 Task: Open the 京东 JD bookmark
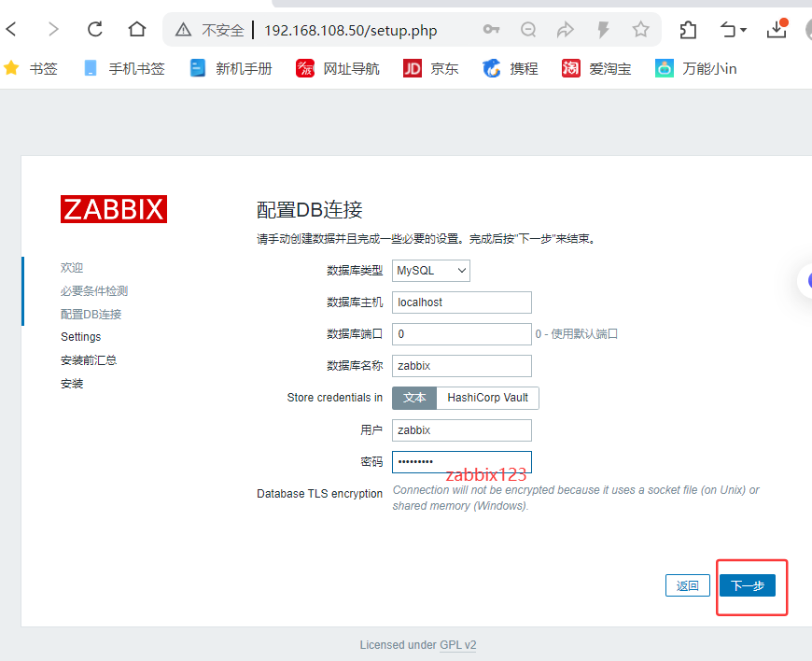(431, 68)
